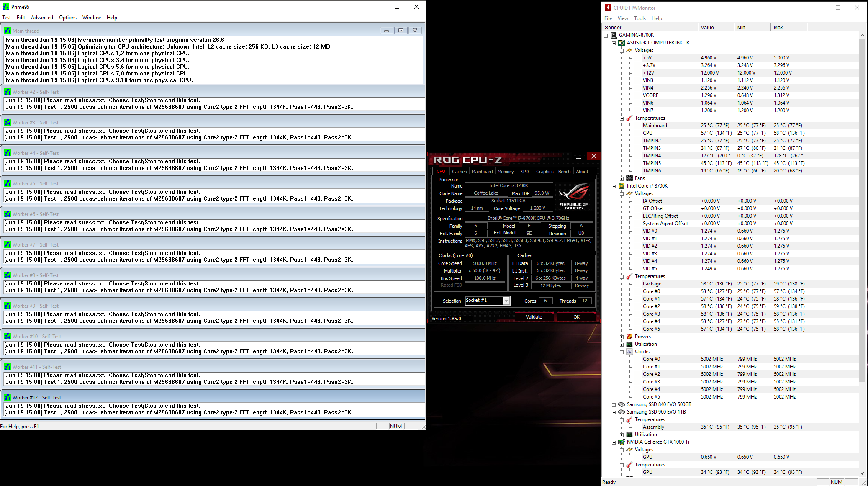
Task: Click the NVIDIA GeForce GTX 1080 Ti icon
Action: (x=621, y=442)
